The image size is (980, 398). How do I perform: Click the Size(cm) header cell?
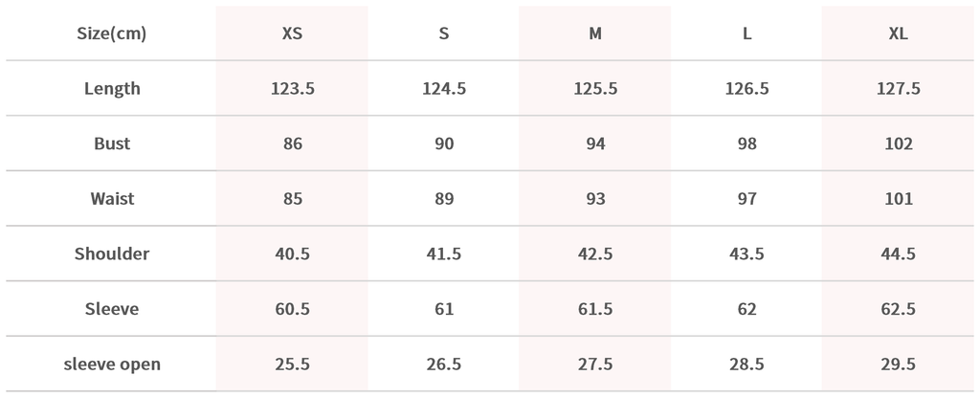click(x=112, y=33)
